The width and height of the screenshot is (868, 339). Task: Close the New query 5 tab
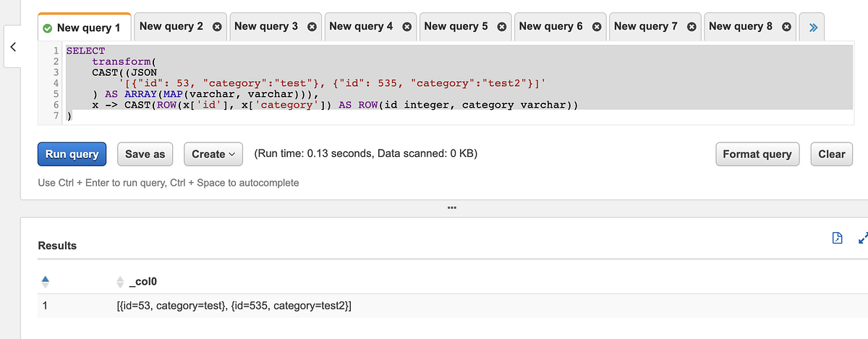(x=501, y=27)
